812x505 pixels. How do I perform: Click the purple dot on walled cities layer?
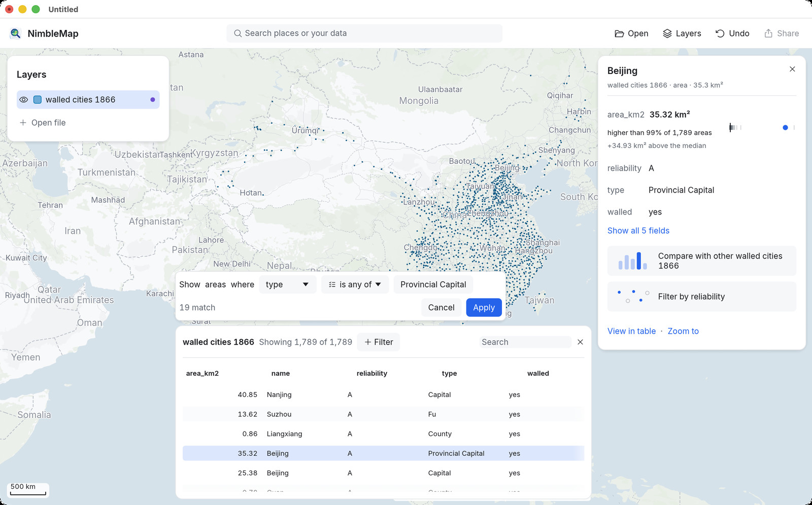[x=153, y=100]
